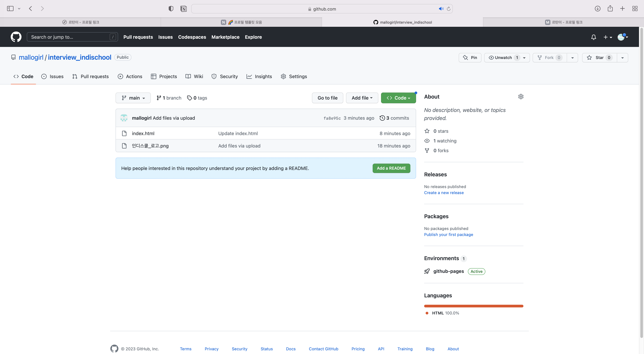644x354 pixels.
Task: Follow the Create a new release link
Action: [x=444, y=193]
